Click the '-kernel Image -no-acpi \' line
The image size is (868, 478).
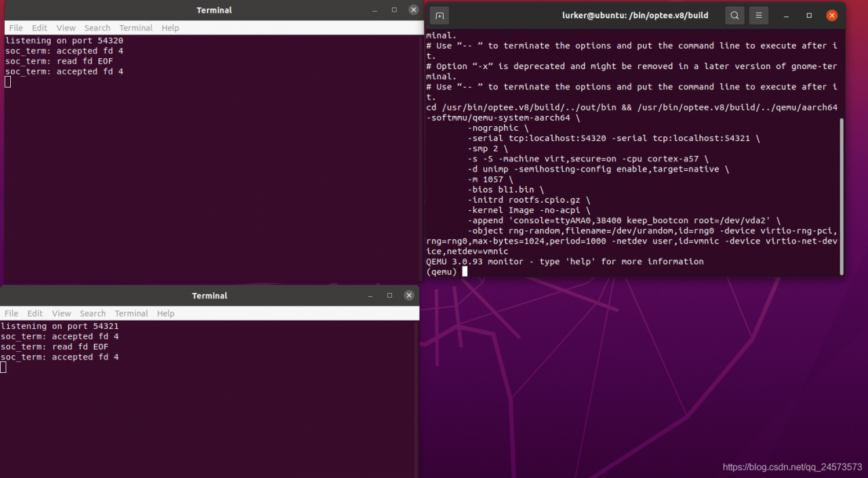[529, 210]
